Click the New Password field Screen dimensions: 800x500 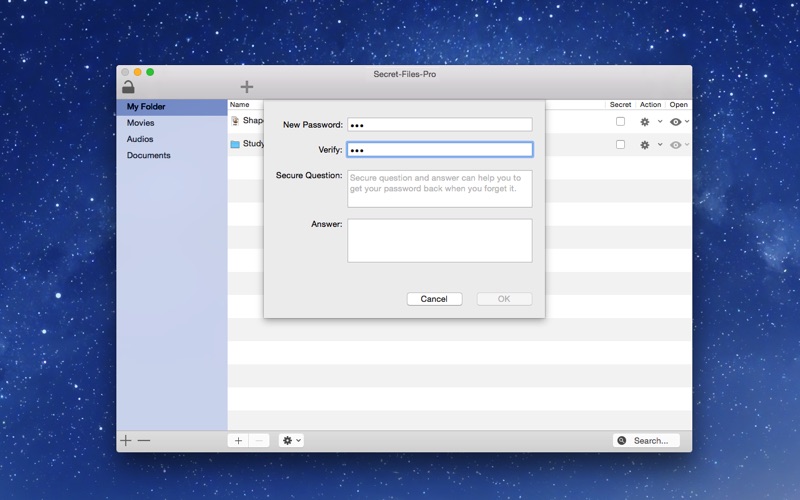click(x=440, y=124)
